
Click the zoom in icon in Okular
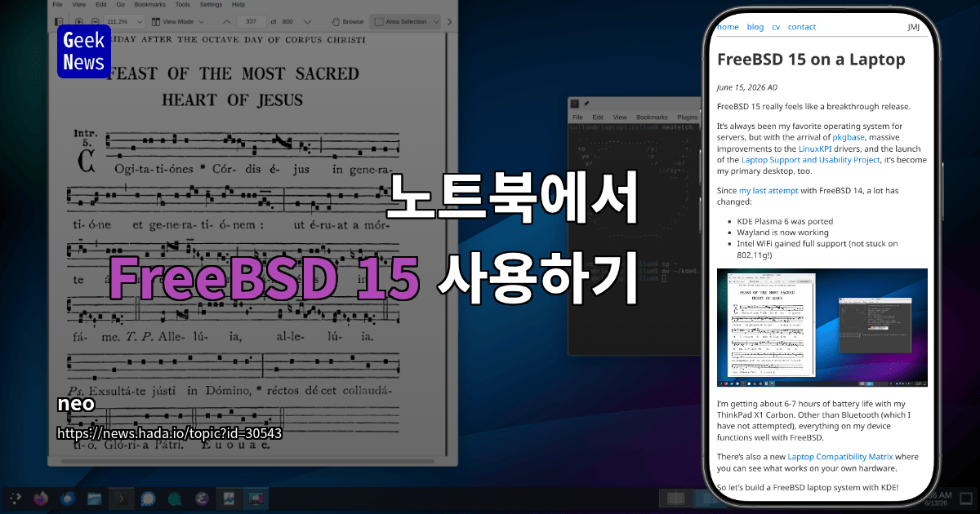[x=79, y=21]
